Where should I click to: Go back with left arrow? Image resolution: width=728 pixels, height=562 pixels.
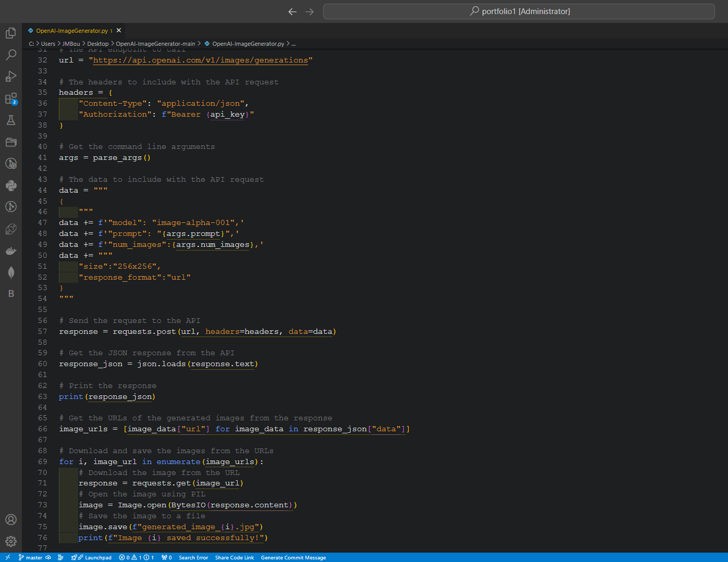tap(292, 11)
